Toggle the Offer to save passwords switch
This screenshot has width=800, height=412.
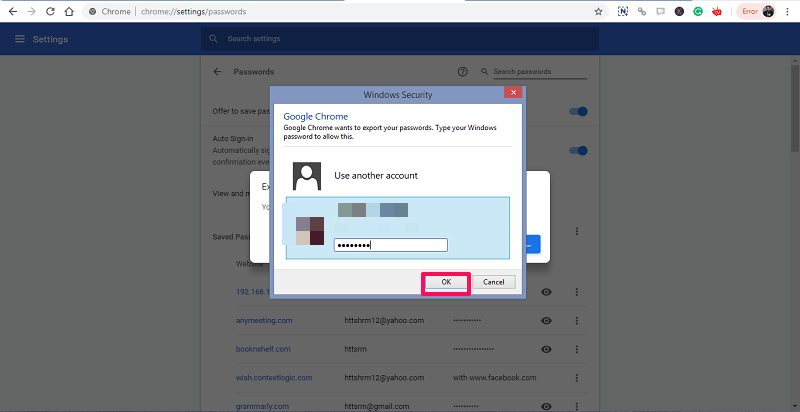(579, 111)
